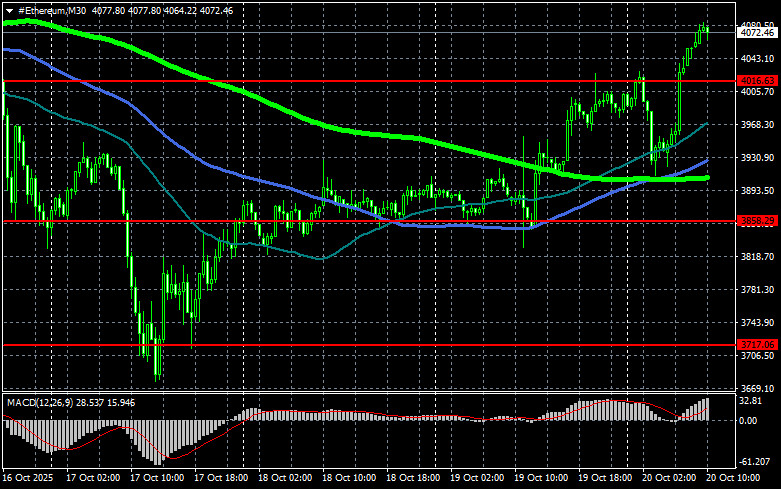Click the 3968.30 price axis value
Image resolution: width=781 pixels, height=489 pixels.
(x=757, y=124)
